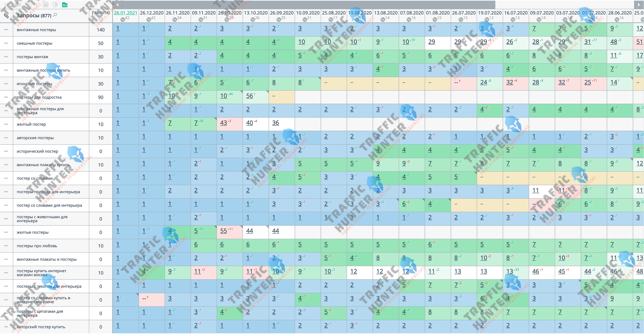Select the query смешные постеры

[x=34, y=43]
